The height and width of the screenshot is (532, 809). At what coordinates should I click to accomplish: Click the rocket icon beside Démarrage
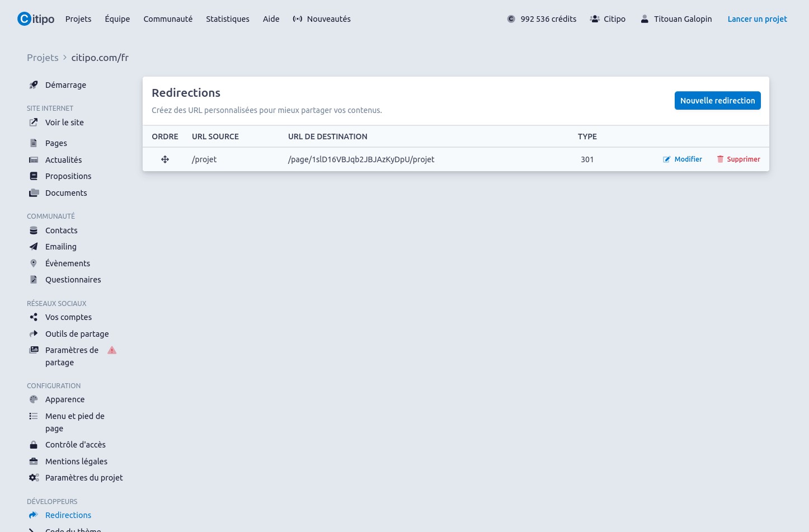click(34, 85)
